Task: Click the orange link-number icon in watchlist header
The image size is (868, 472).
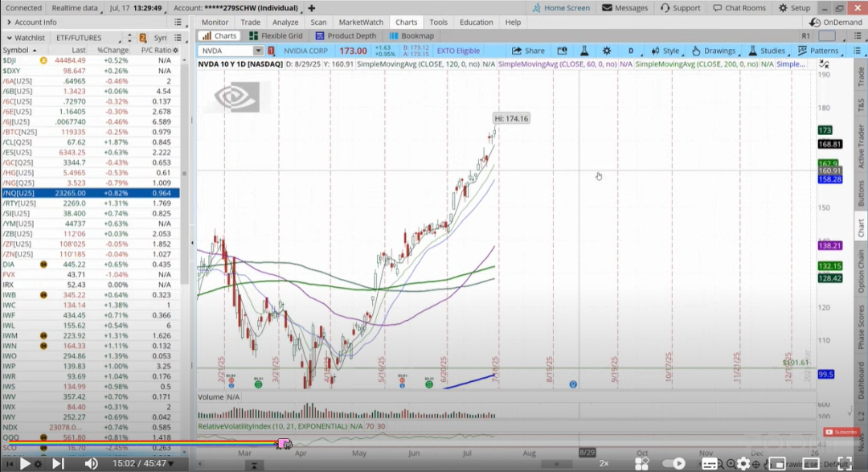Action: (143, 38)
